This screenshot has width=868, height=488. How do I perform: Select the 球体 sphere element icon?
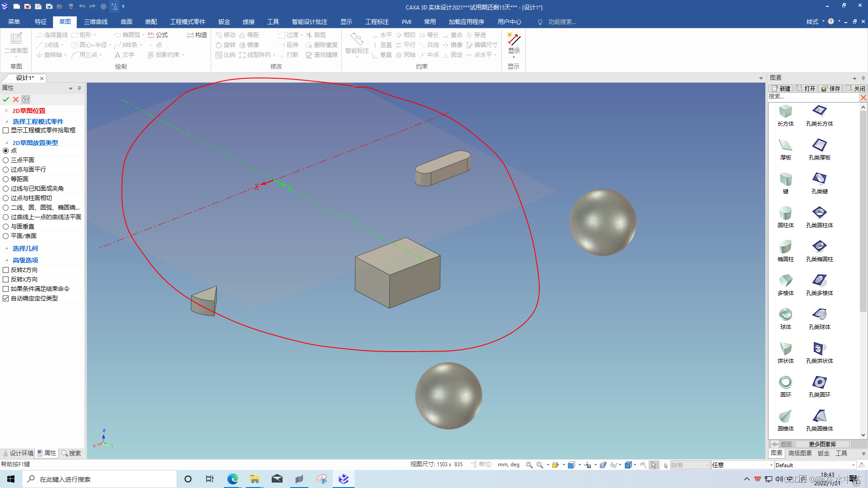click(x=785, y=314)
